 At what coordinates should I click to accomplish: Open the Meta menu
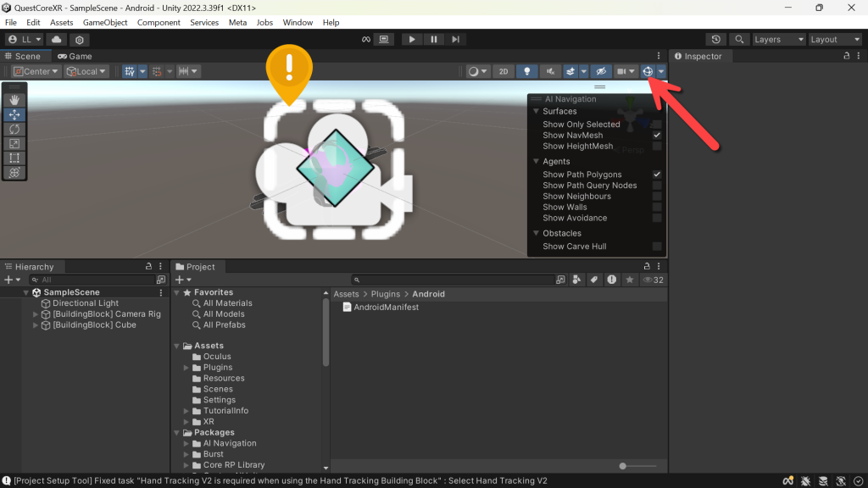pyautogui.click(x=237, y=23)
